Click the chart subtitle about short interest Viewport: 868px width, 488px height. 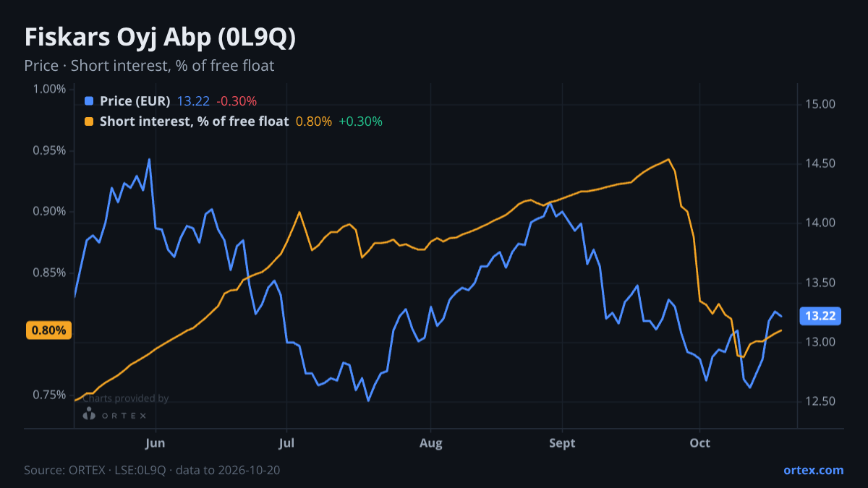[x=149, y=66]
